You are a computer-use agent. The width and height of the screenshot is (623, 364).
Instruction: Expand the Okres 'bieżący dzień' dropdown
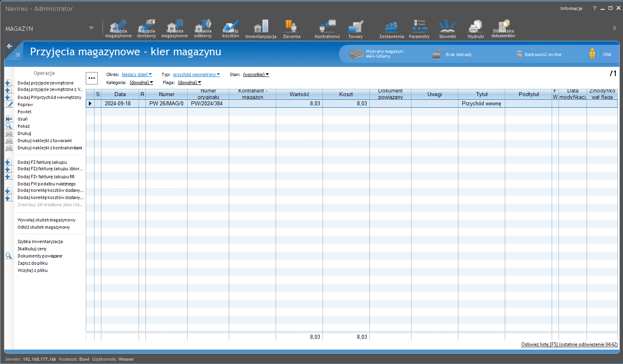[x=137, y=74]
